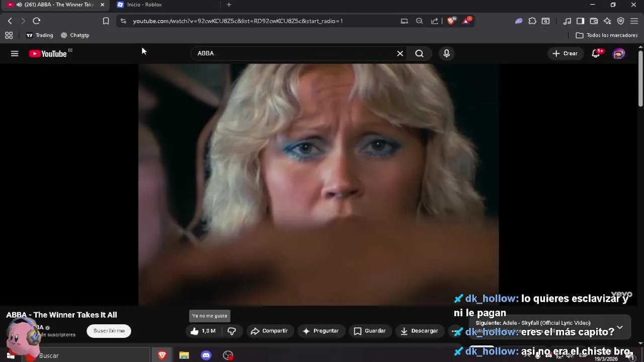Image resolution: width=644 pixels, height=362 pixels.
Task: Run search with the magnifier button
Action: [x=419, y=53]
